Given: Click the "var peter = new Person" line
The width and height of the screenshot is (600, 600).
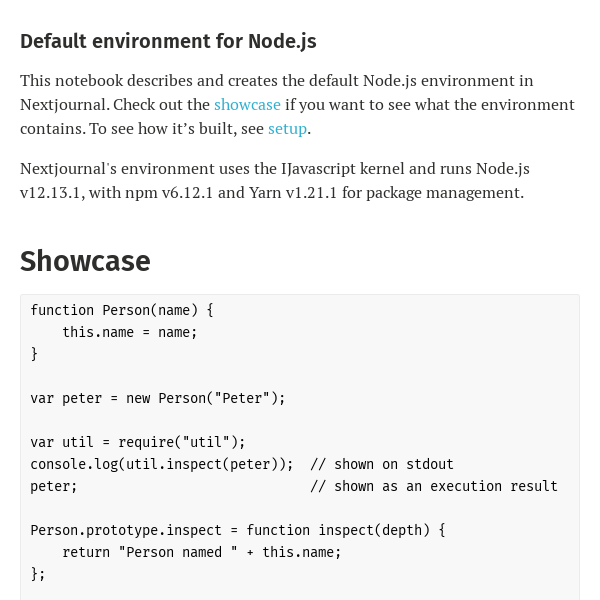Looking at the screenshot, I should click(158, 398).
